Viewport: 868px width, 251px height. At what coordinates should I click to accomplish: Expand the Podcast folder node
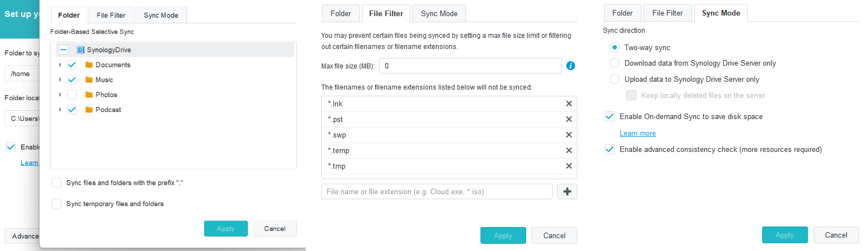point(60,110)
